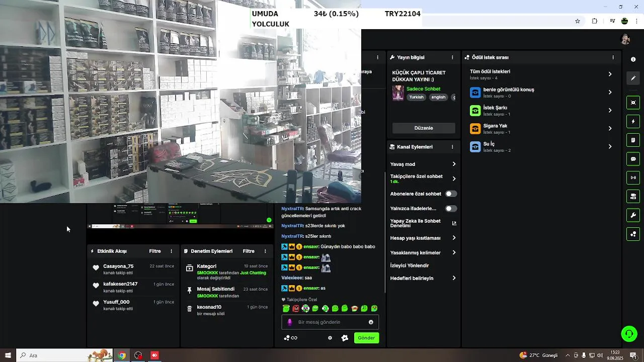This screenshot has width=644, height=362.
Task: Toggle the chat bubble panel icon in the sidebar
Action: pyautogui.click(x=633, y=159)
